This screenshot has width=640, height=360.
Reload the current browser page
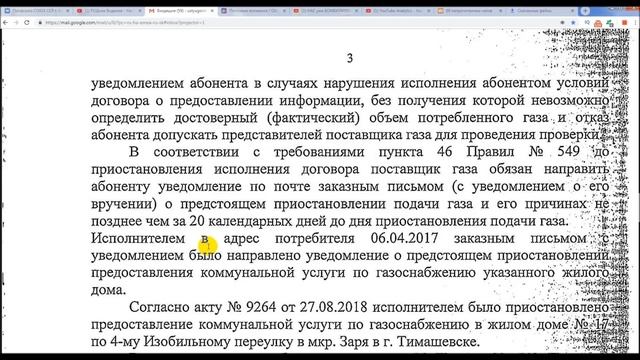click(x=27, y=22)
